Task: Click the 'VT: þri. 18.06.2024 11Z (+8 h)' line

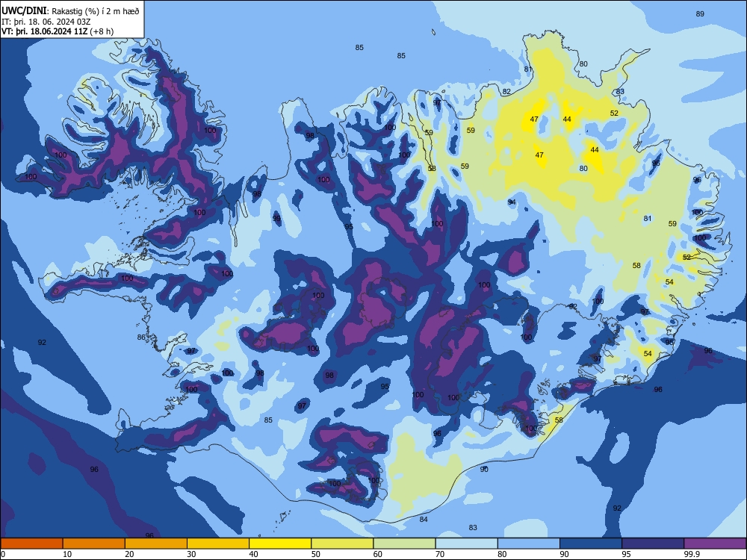Action: 58,31
